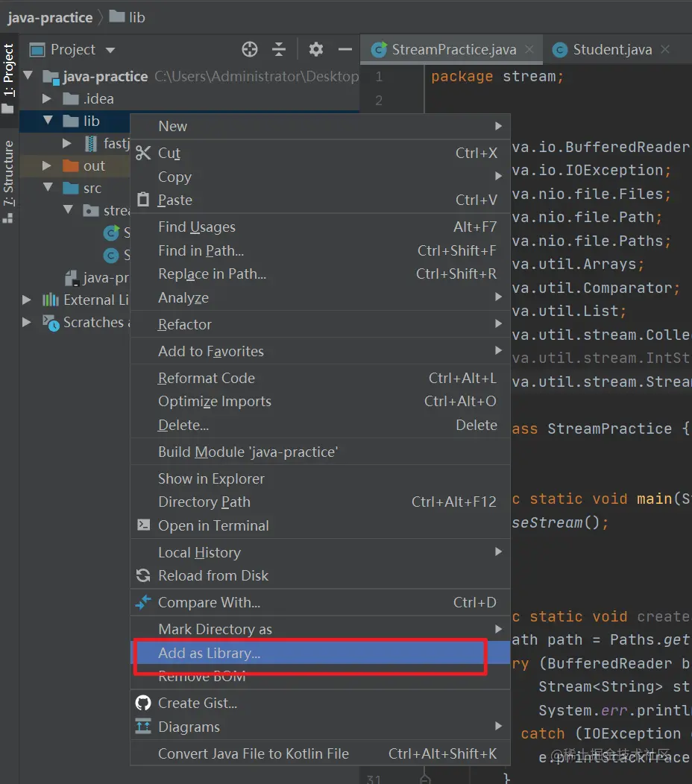
Task: Click the orange out folder icon
Action: tap(71, 165)
